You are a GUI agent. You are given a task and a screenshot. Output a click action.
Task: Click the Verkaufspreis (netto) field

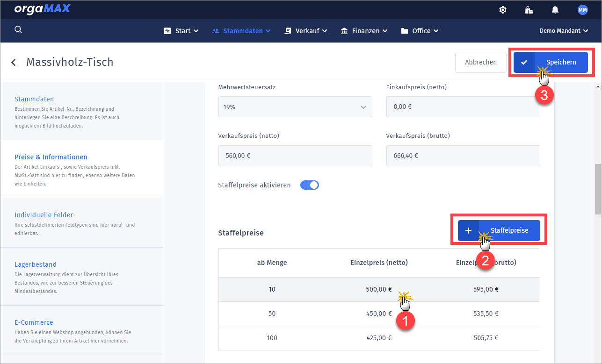click(x=295, y=156)
